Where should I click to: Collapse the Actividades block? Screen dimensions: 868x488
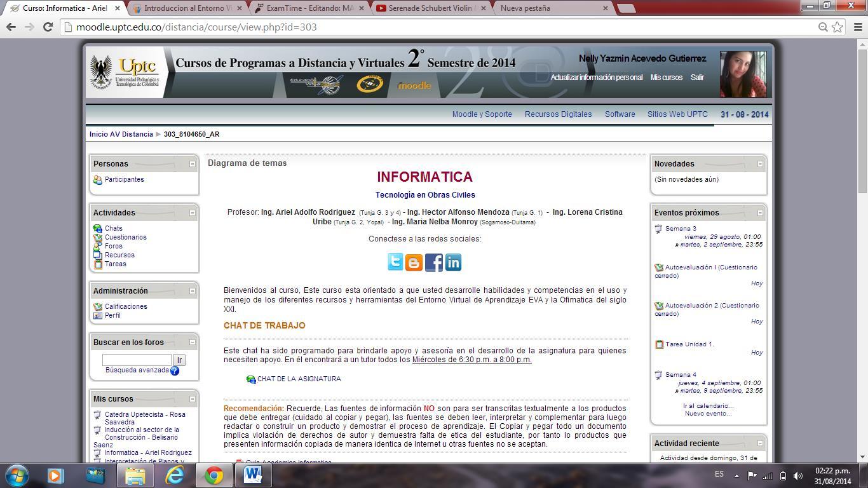point(193,213)
